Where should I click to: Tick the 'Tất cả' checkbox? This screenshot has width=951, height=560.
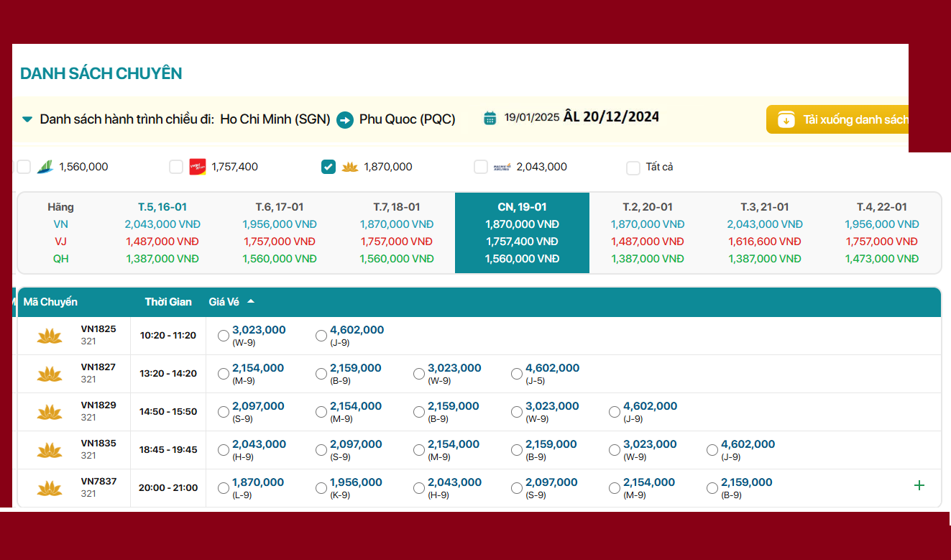[x=633, y=167]
